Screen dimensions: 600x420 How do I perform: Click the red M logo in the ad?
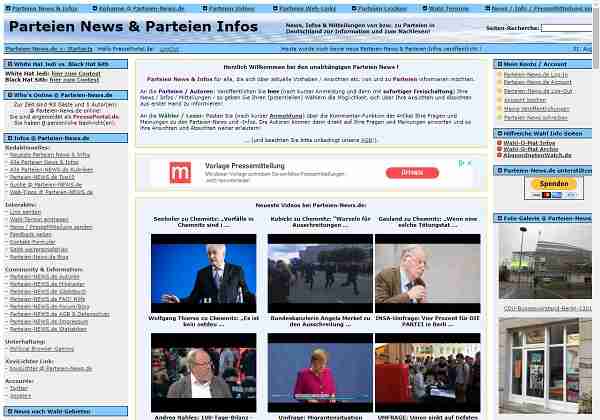click(x=180, y=173)
